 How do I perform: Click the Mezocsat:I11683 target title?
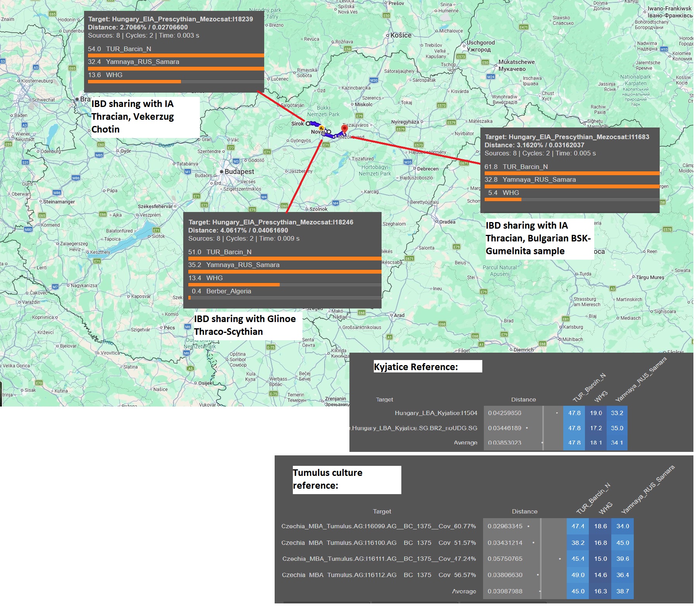pos(567,137)
